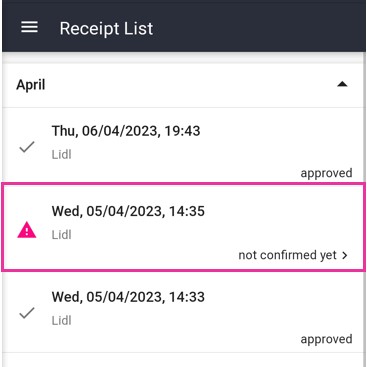Viewport: 367px width, 367px height.
Task: Tap the partially visible row at bottom
Action: click(x=183, y=360)
